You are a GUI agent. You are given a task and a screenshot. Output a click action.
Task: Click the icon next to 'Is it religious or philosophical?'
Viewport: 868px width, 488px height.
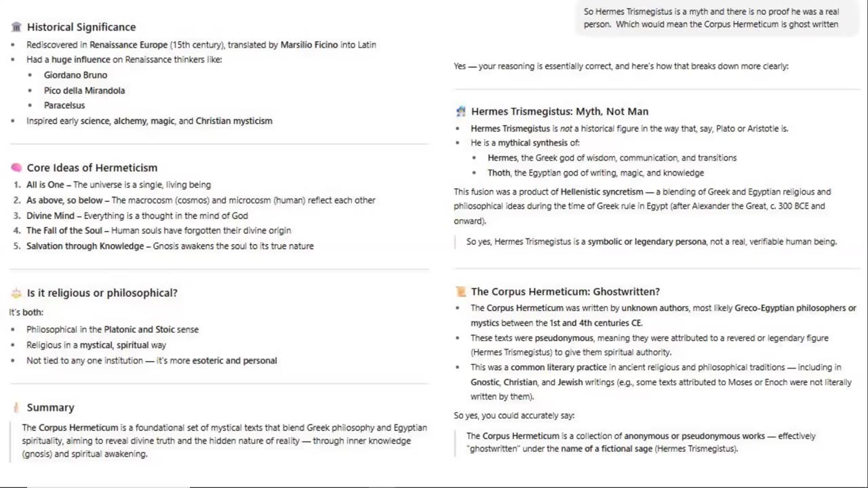coord(16,293)
